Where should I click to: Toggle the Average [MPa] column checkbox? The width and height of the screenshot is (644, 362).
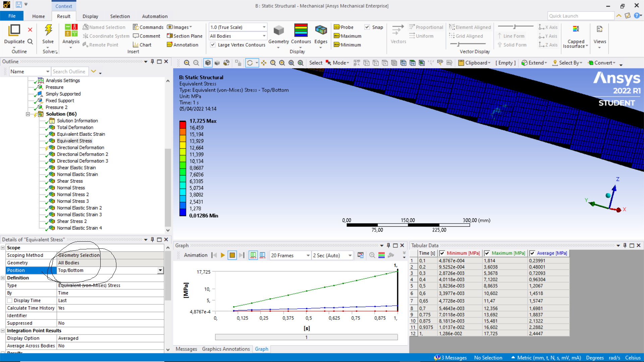(532, 253)
